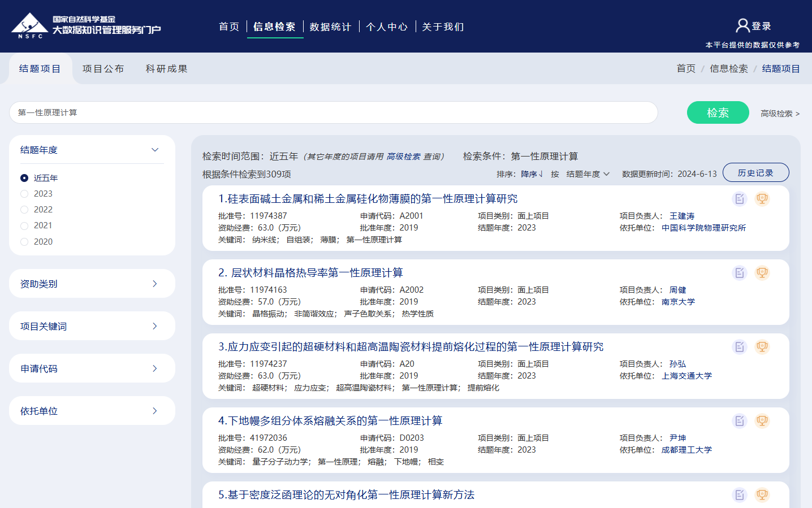812x508 pixels.
Task: Open 关于我们 in top navigation
Action: (x=443, y=27)
